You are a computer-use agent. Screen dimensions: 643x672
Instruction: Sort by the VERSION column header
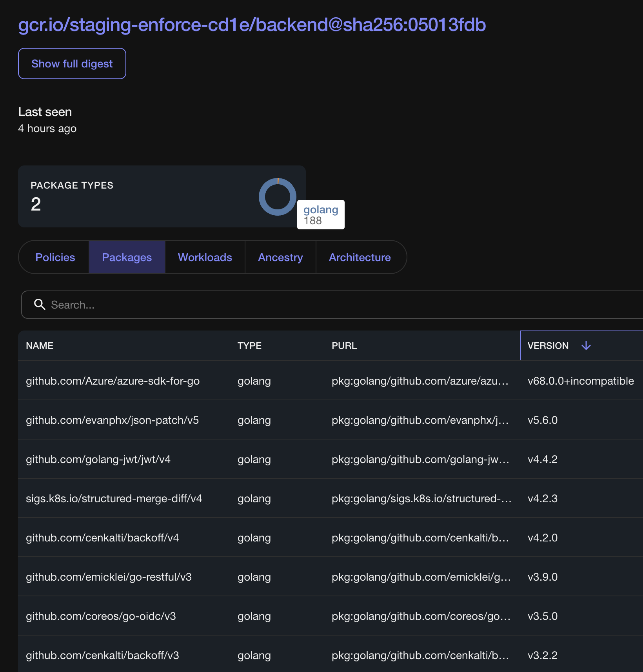pos(548,345)
